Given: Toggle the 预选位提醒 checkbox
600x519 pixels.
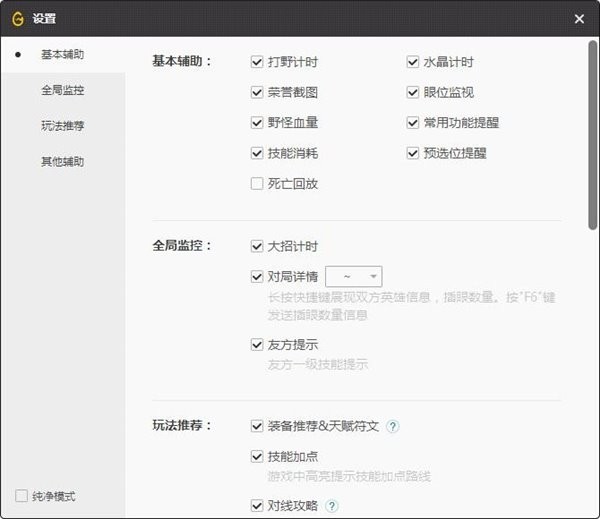Looking at the screenshot, I should pyautogui.click(x=413, y=154).
